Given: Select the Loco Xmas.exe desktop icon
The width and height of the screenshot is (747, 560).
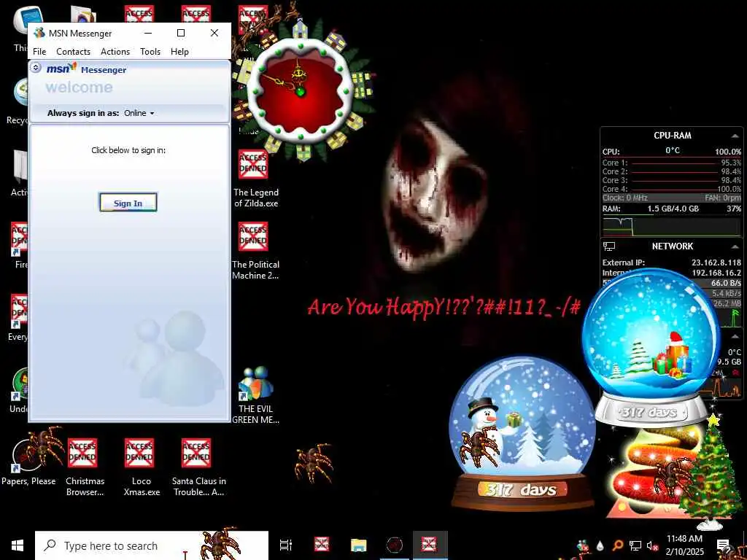Looking at the screenshot, I should pos(142,467).
